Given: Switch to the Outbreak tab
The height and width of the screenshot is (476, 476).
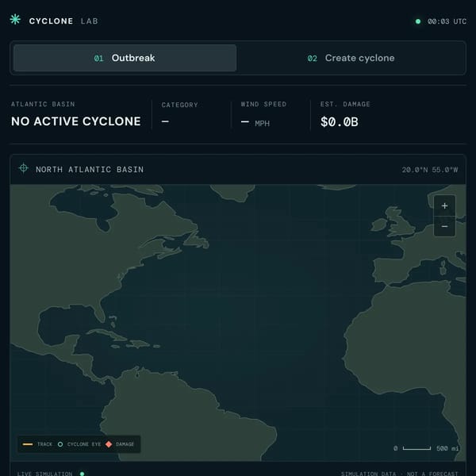Looking at the screenshot, I should point(125,58).
